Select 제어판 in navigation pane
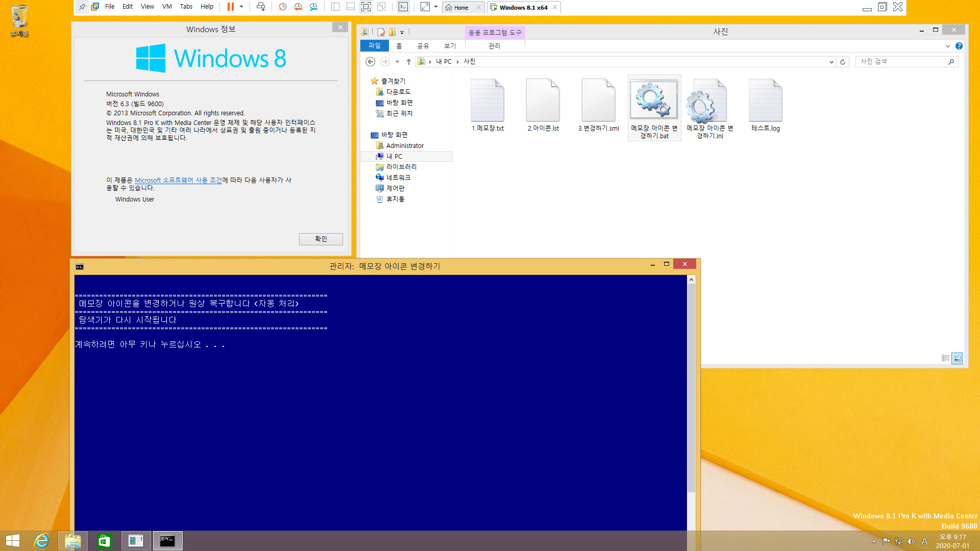This screenshot has height=551, width=980. (395, 188)
